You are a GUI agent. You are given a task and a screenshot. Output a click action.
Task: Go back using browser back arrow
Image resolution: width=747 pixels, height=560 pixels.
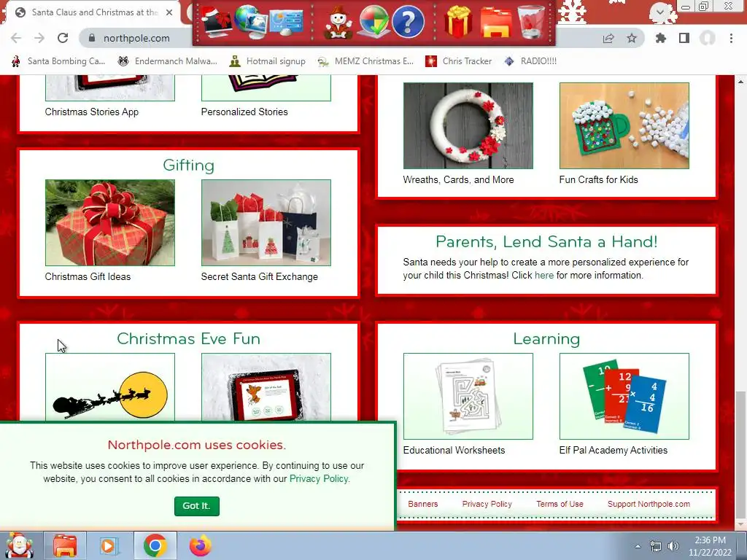tap(16, 38)
